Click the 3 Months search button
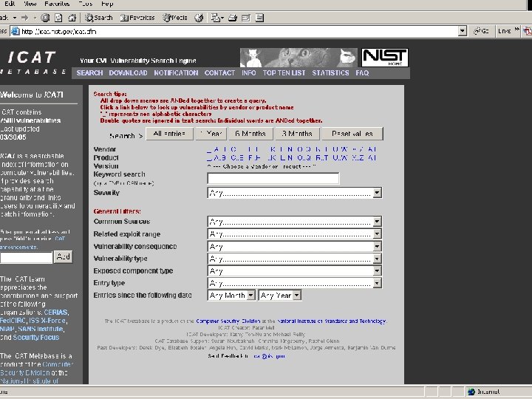 (x=297, y=134)
